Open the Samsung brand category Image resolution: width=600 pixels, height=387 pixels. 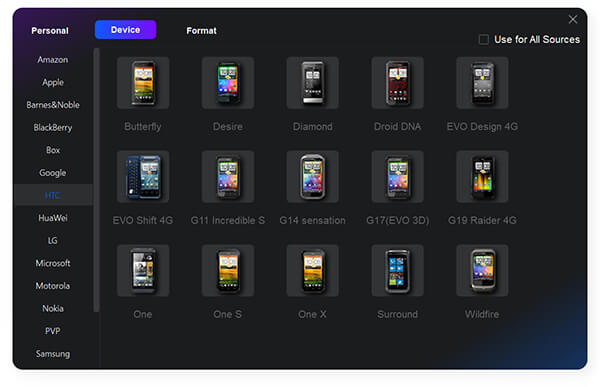53,353
